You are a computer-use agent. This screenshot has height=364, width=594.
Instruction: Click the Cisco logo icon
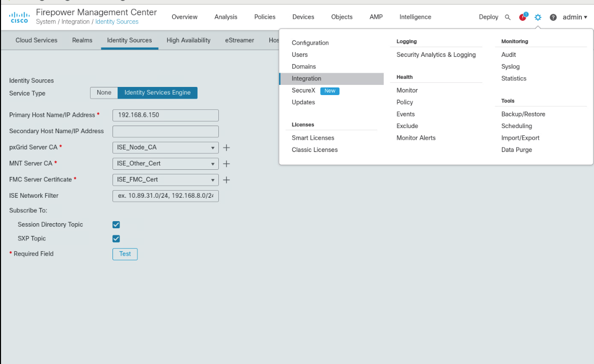tap(19, 17)
